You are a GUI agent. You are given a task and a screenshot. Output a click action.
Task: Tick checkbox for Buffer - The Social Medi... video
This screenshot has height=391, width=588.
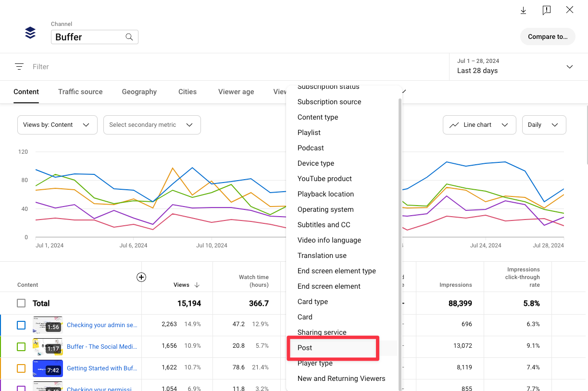(21, 347)
